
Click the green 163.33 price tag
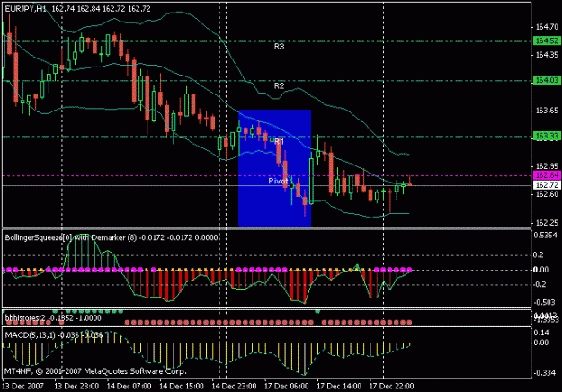pos(547,136)
